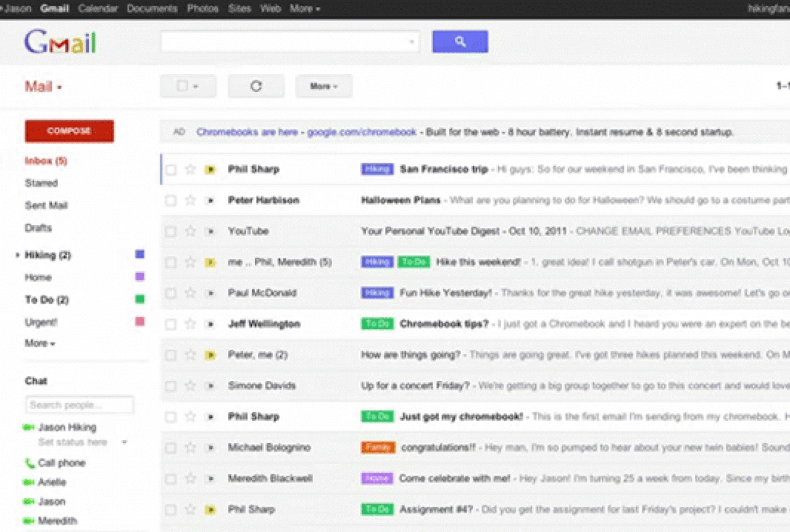Screen dimensions: 790x532
Task: Open Inbox (5) folder
Action: 46,160
